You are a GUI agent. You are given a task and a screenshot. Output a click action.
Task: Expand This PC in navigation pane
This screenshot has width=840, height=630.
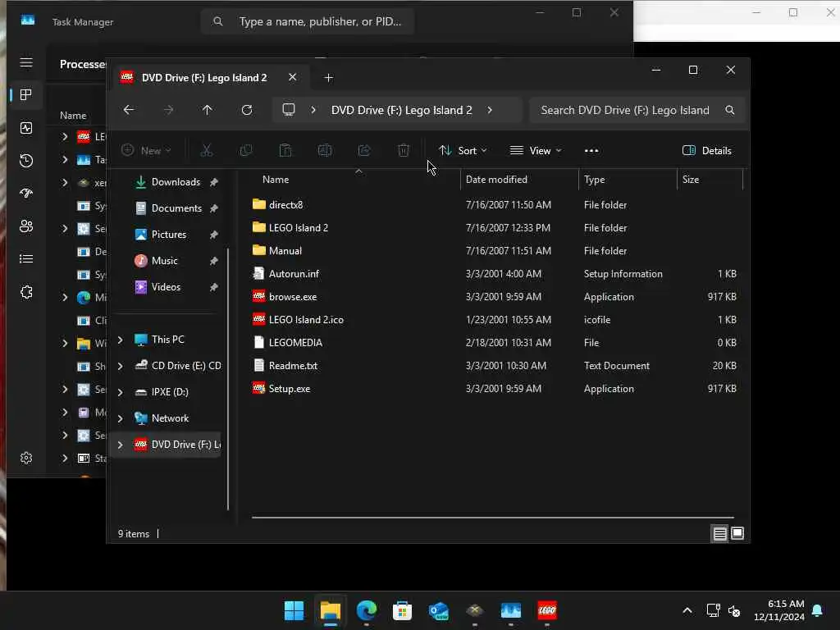(x=121, y=340)
